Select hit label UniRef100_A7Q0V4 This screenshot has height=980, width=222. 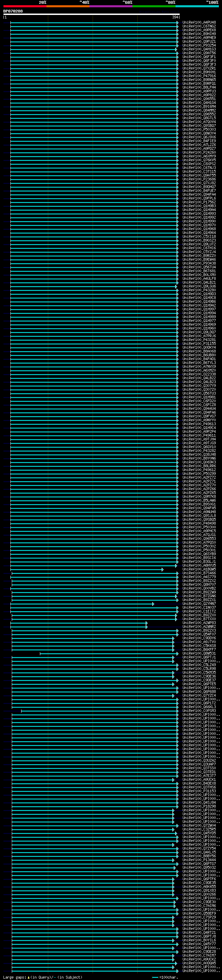pyautogui.click(x=199, y=122)
